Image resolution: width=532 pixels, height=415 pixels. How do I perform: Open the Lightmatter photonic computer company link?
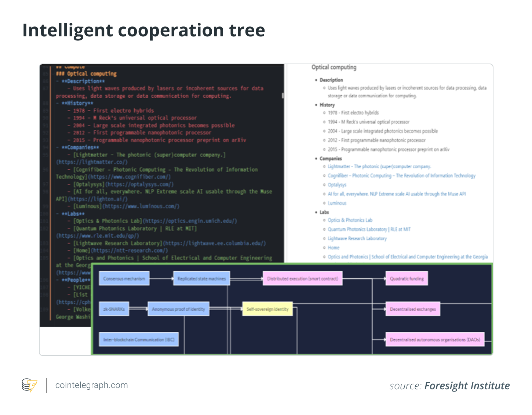pyautogui.click(x=379, y=166)
